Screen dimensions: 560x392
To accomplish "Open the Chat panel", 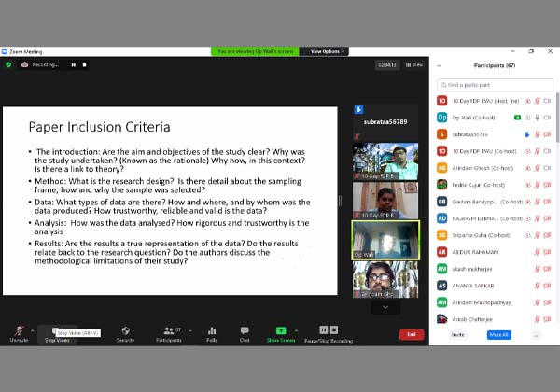I will pos(245,330).
